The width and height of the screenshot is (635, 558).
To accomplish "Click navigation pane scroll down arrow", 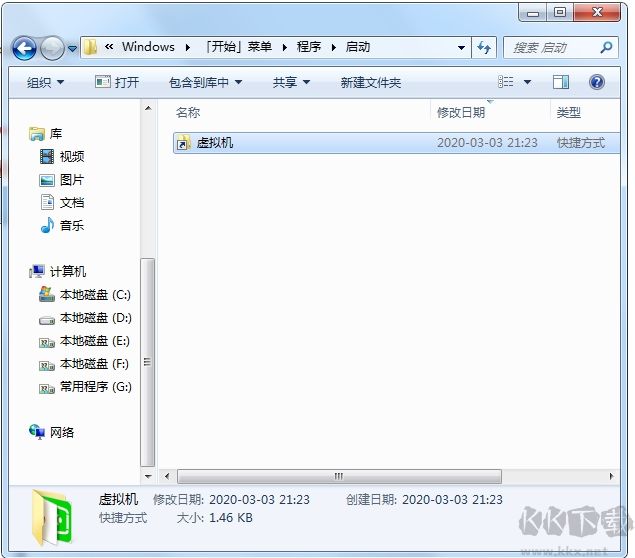I will (x=148, y=477).
